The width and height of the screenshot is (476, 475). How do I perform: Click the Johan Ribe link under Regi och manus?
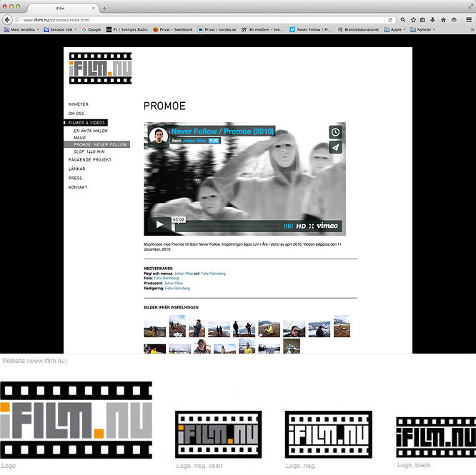tap(184, 274)
